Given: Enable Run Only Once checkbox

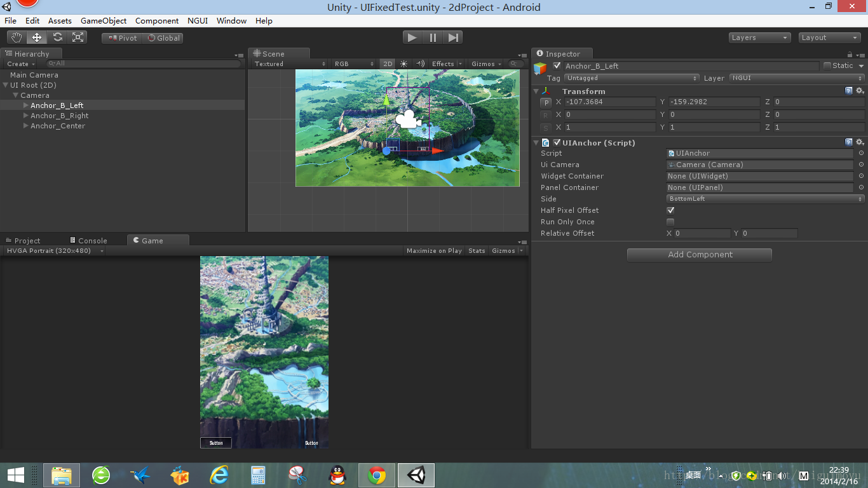Looking at the screenshot, I should point(670,222).
